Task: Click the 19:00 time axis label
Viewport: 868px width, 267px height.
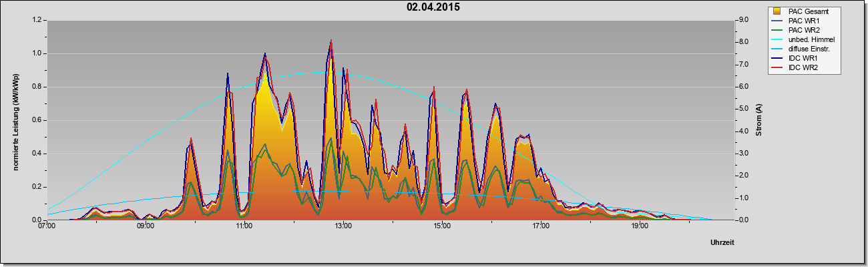Action: [640, 226]
